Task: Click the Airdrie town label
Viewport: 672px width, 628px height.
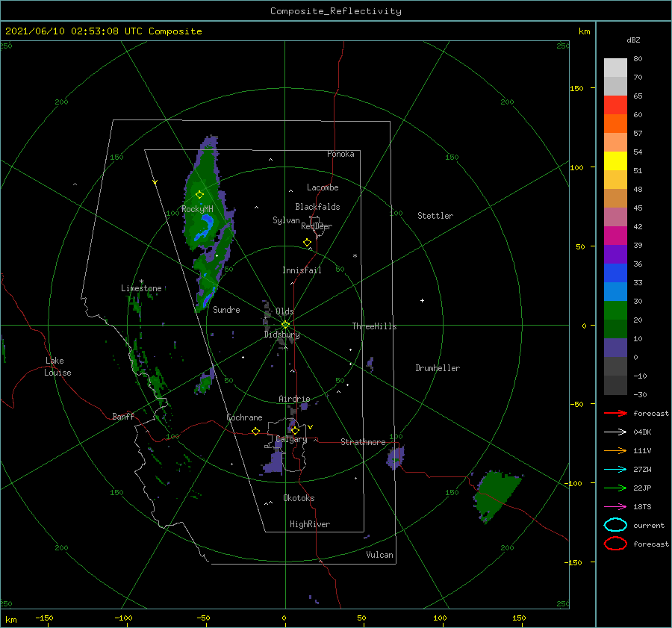Action: [294, 399]
